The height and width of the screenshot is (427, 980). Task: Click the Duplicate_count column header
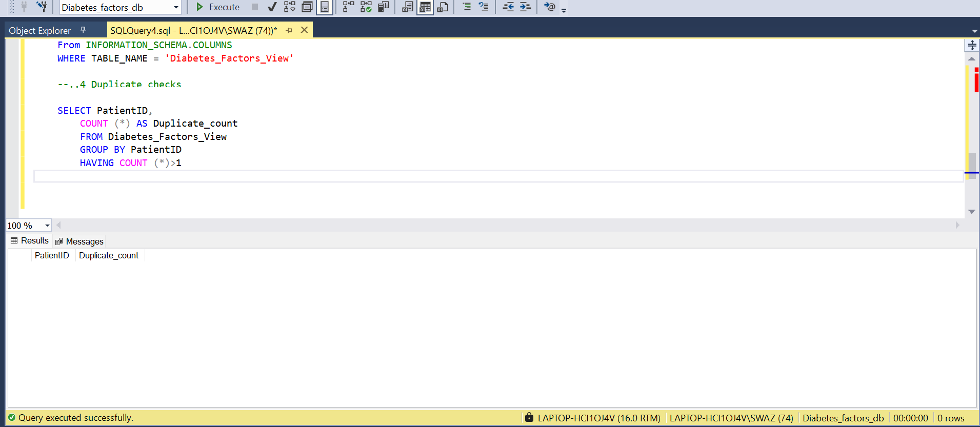click(x=109, y=255)
